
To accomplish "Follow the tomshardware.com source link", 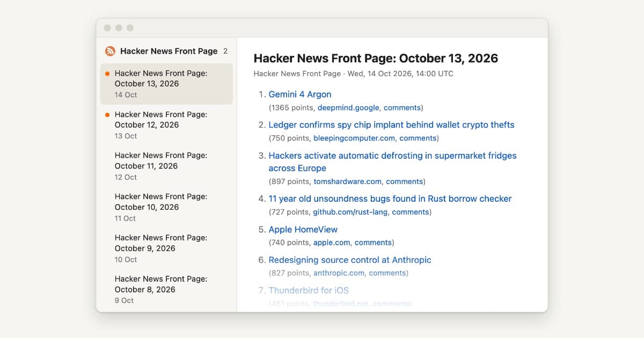I will tap(348, 181).
